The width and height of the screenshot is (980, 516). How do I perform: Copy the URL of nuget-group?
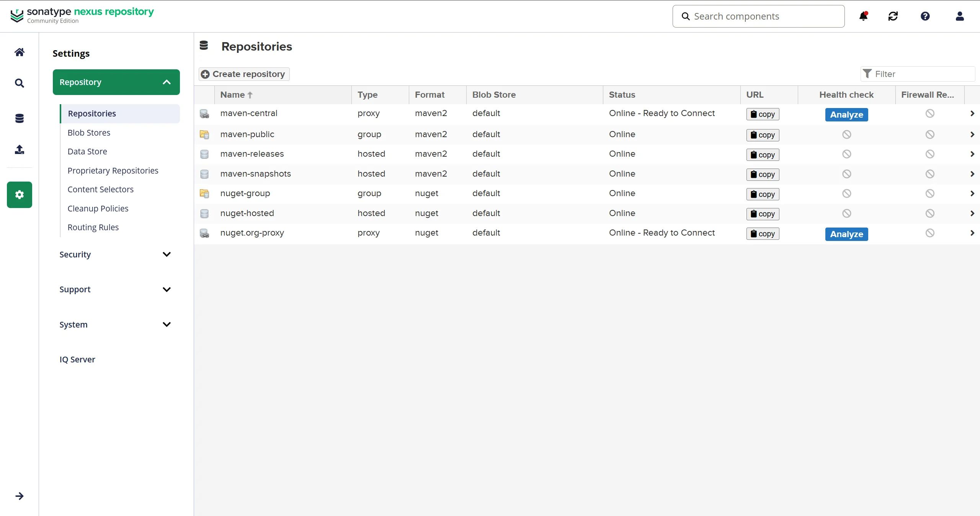(763, 194)
